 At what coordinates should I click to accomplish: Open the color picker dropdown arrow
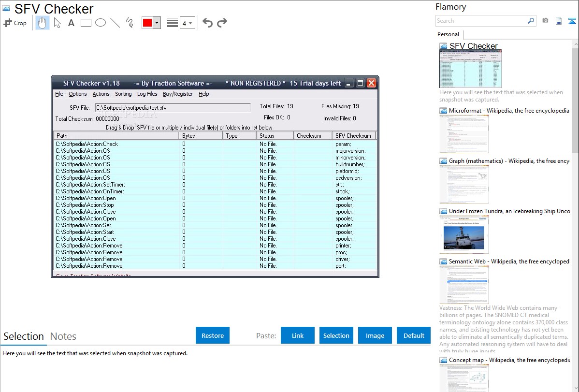coord(157,23)
